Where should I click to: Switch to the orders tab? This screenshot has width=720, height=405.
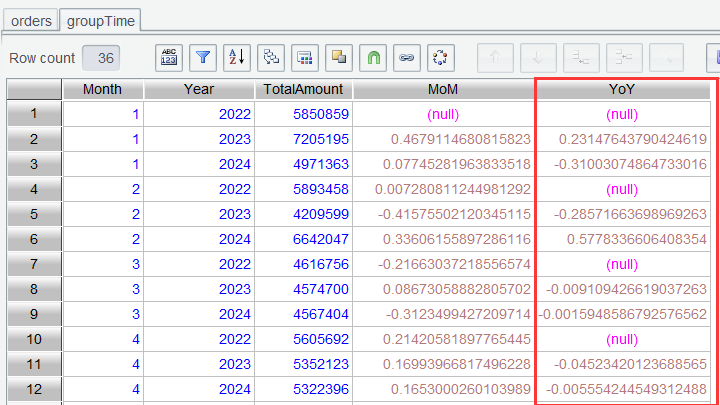click(x=30, y=18)
